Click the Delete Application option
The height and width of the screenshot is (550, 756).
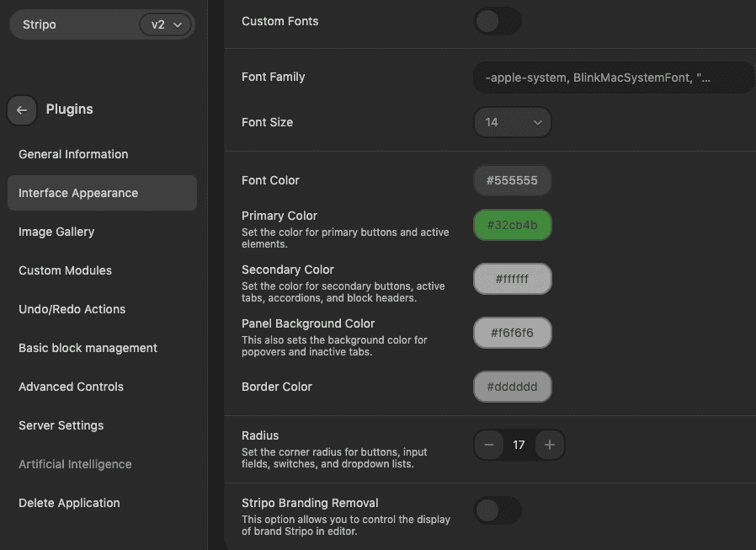pyautogui.click(x=68, y=503)
